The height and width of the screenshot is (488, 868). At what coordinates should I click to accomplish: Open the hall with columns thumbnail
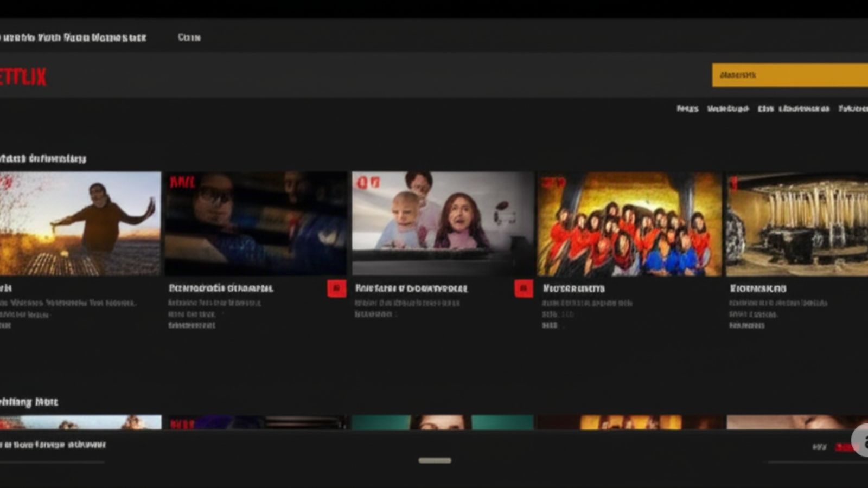(x=796, y=223)
